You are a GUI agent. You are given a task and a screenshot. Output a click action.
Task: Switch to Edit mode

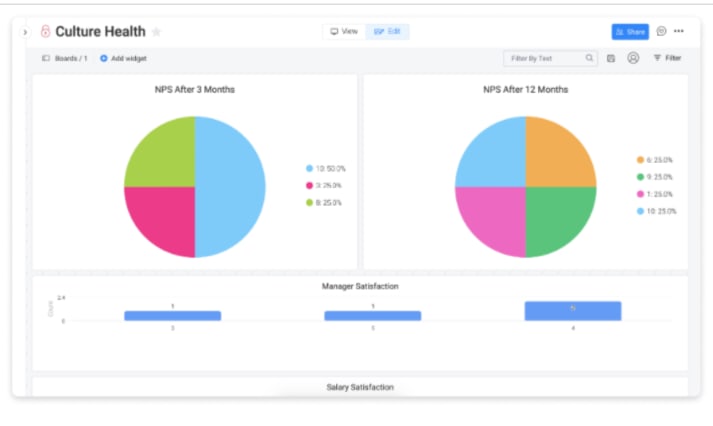pos(387,31)
